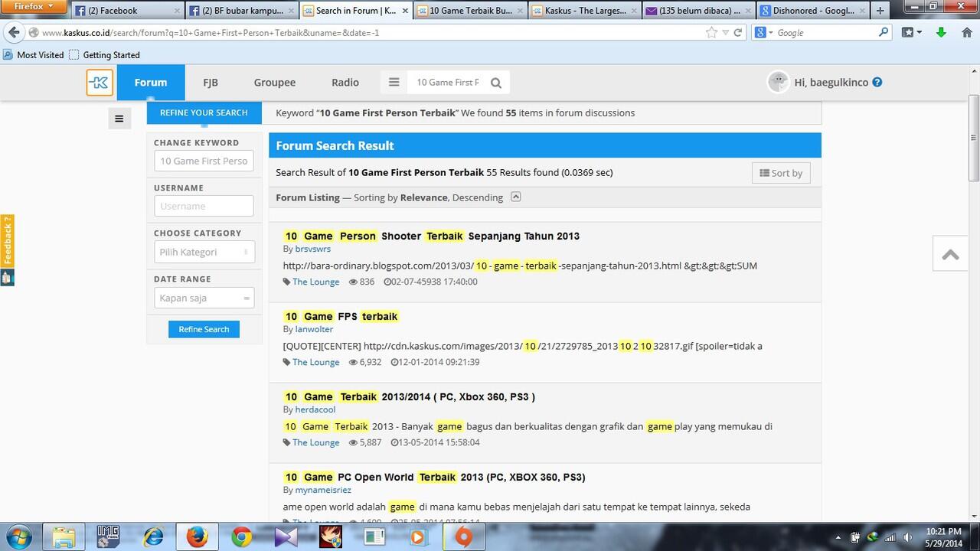The image size is (980, 551).
Task: Click the Kaskus logo icon
Action: 100,83
